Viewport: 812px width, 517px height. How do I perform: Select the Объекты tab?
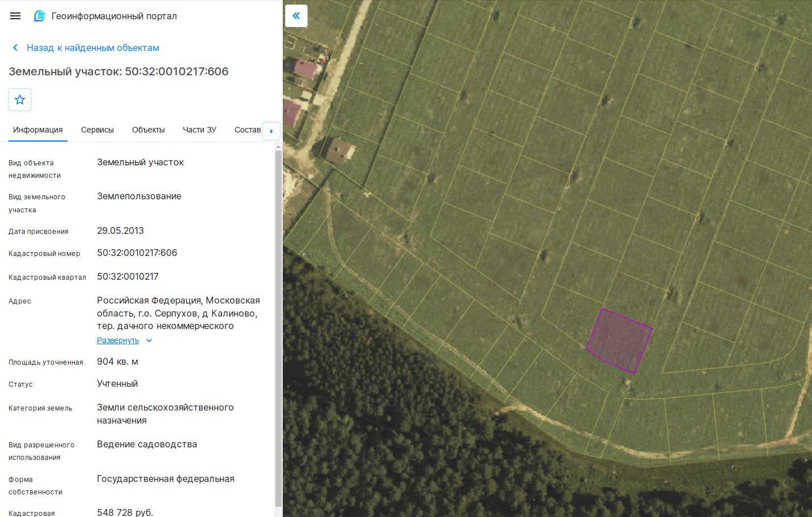[x=148, y=130]
